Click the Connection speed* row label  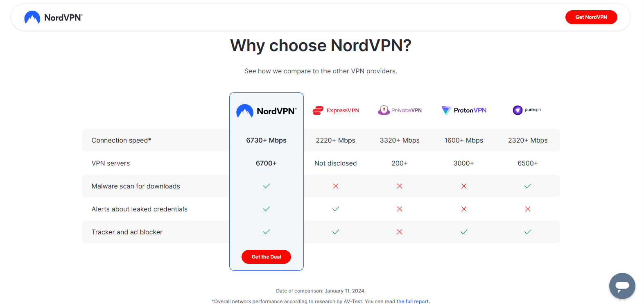click(x=121, y=140)
